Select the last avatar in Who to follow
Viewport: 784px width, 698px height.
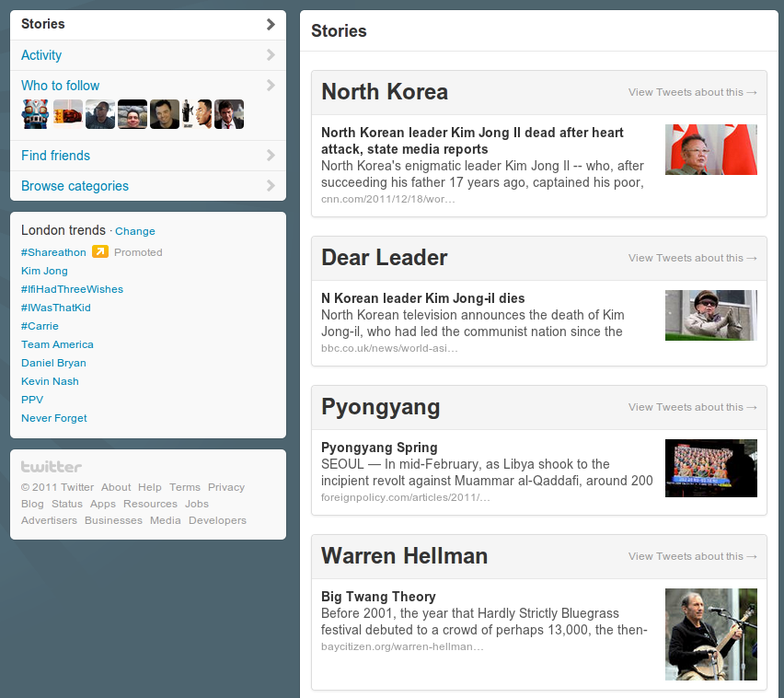click(x=229, y=114)
